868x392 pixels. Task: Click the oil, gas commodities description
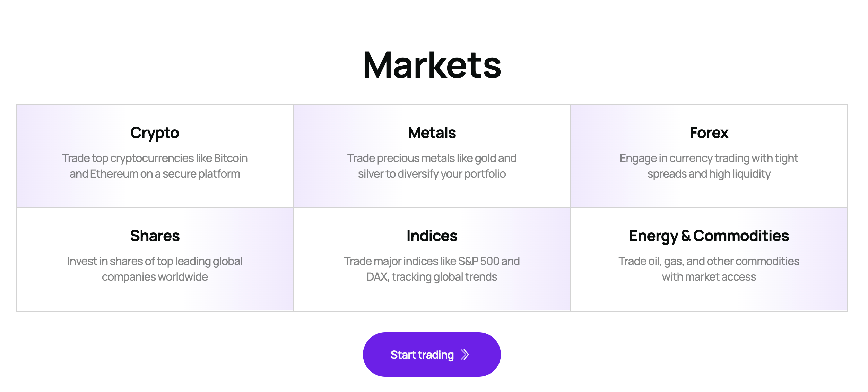pyautogui.click(x=709, y=269)
